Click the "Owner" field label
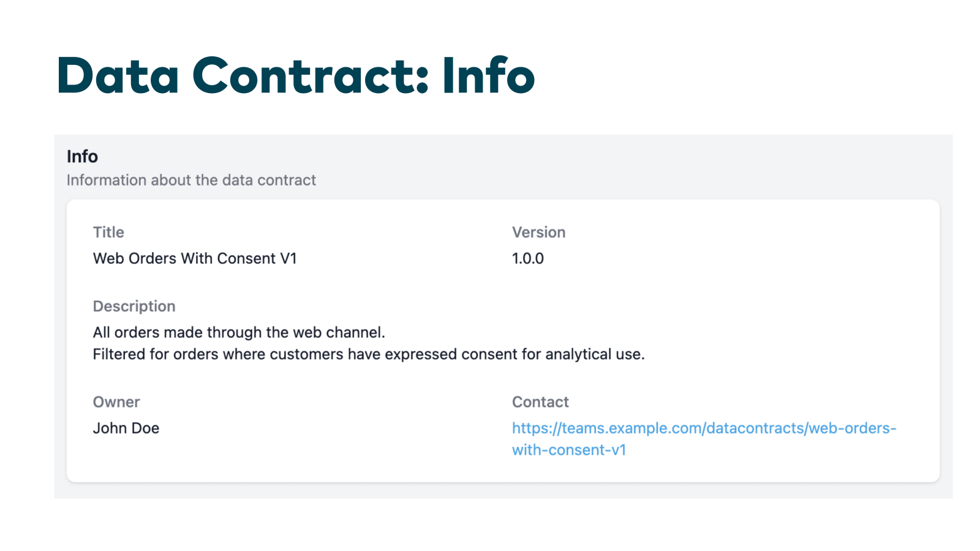 [116, 402]
